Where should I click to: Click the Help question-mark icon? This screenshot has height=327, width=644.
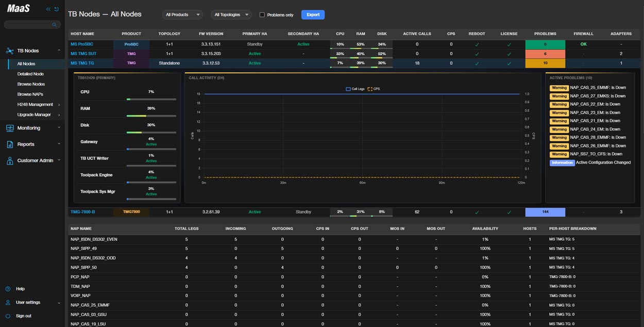pyautogui.click(x=8, y=289)
